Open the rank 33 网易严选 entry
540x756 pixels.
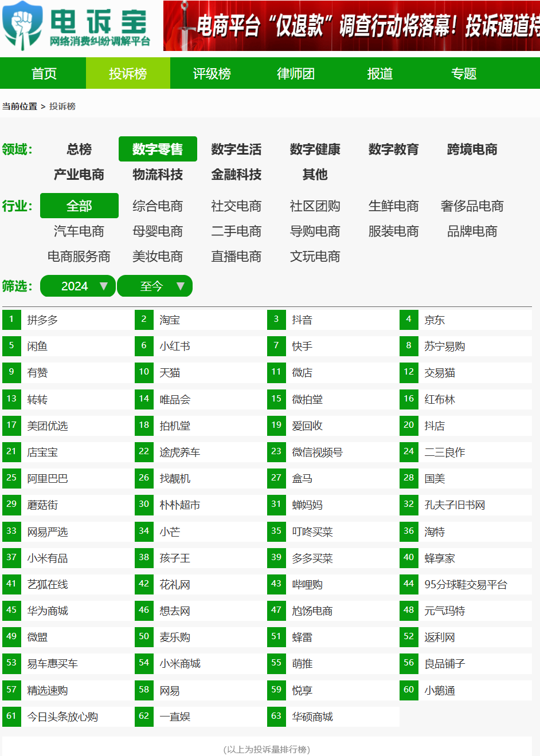[x=68, y=531]
